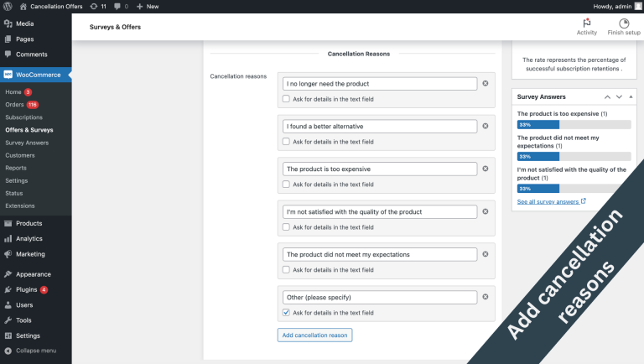Collapse the admin sidebar menu

(36, 351)
